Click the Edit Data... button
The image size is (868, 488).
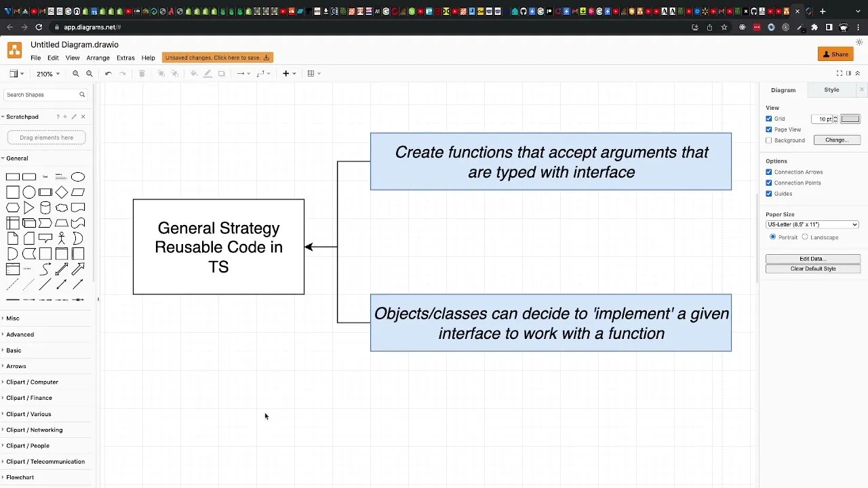813,259
